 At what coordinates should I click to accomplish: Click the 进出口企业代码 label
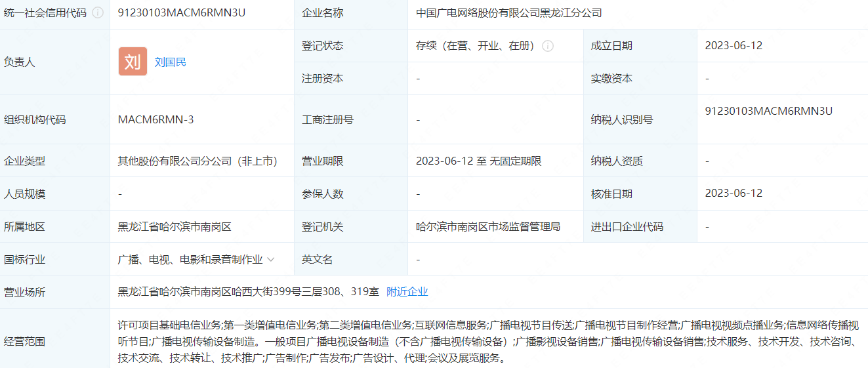tap(627, 227)
